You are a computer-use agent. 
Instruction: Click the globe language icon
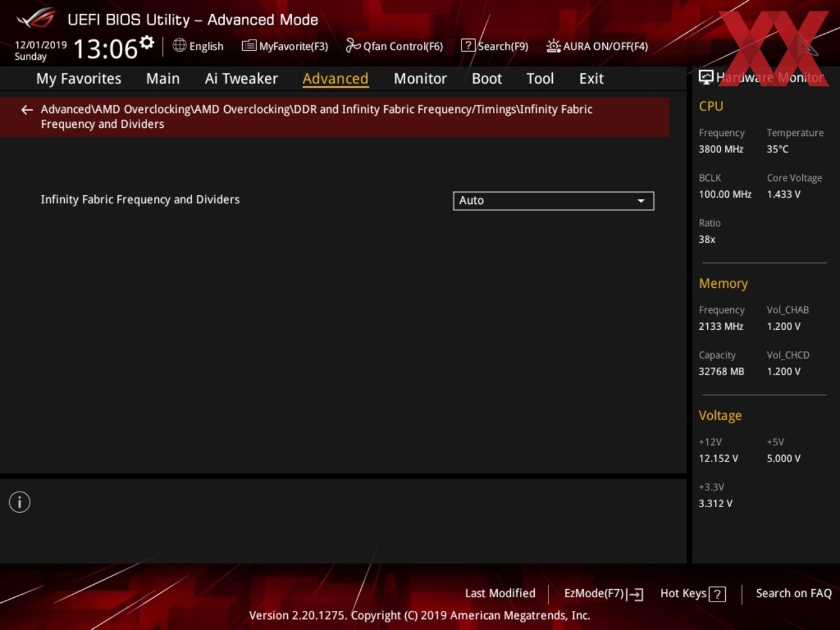click(x=179, y=45)
